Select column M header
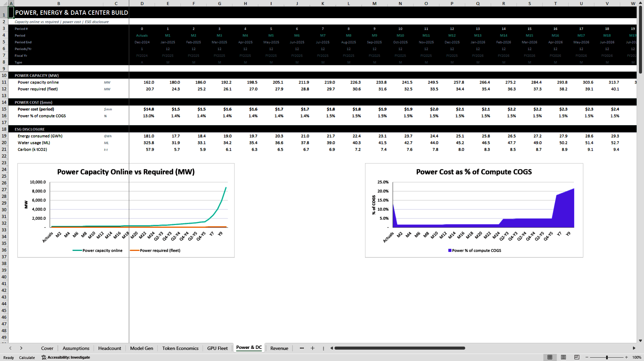Image resolution: width=644 pixels, height=361 pixels. click(374, 3)
